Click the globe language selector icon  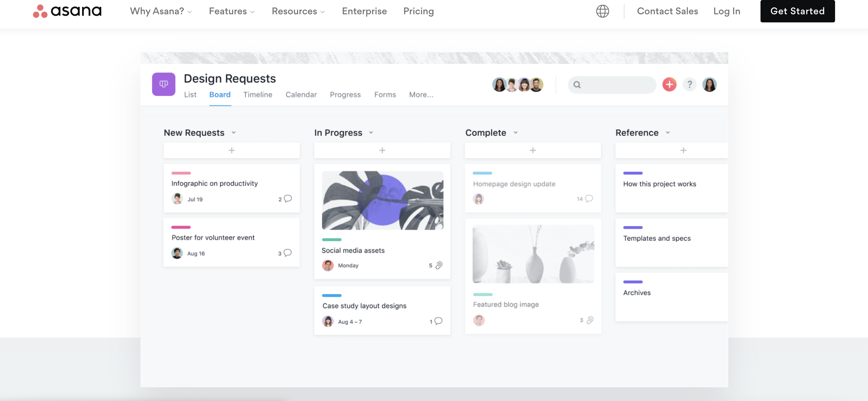pyautogui.click(x=602, y=11)
